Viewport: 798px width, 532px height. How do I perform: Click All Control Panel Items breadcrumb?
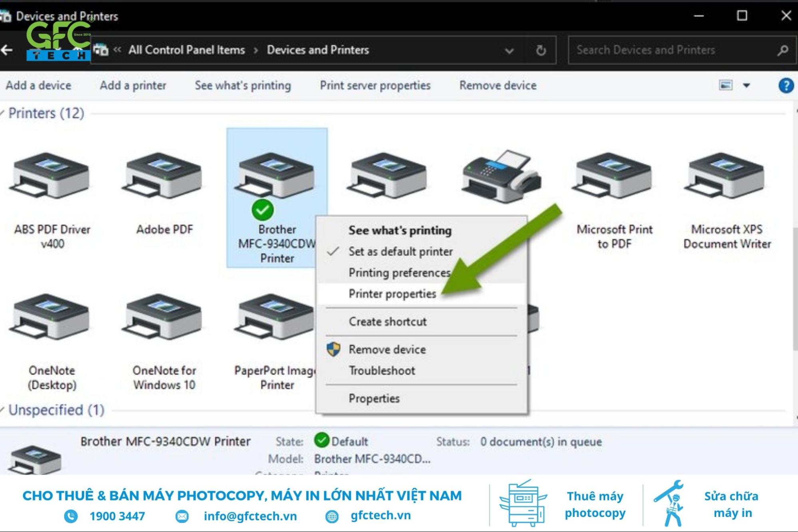tap(186, 50)
